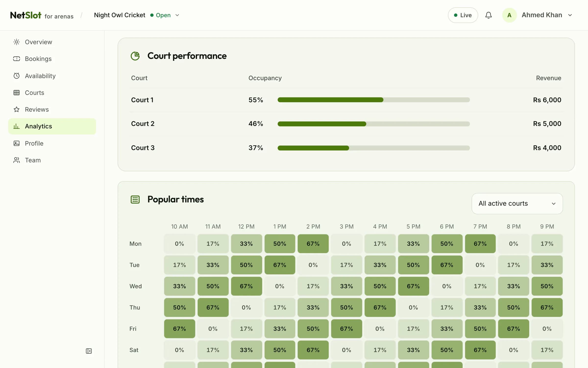Click the Court 2 row name

[x=143, y=124]
